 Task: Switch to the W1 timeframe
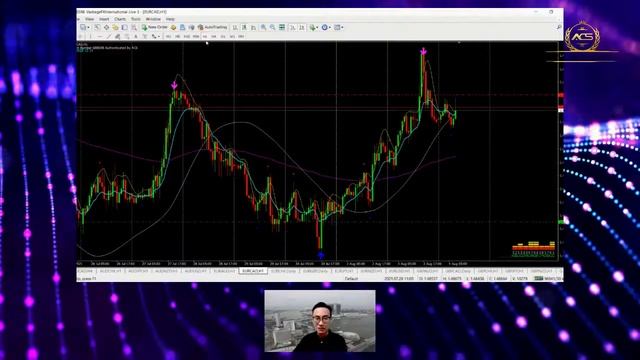click(x=232, y=36)
